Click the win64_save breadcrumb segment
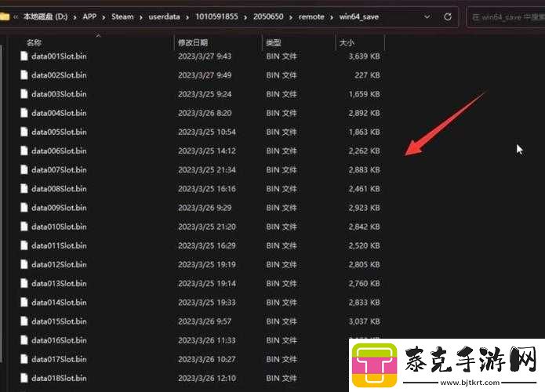The width and height of the screenshot is (545, 392). (x=358, y=16)
